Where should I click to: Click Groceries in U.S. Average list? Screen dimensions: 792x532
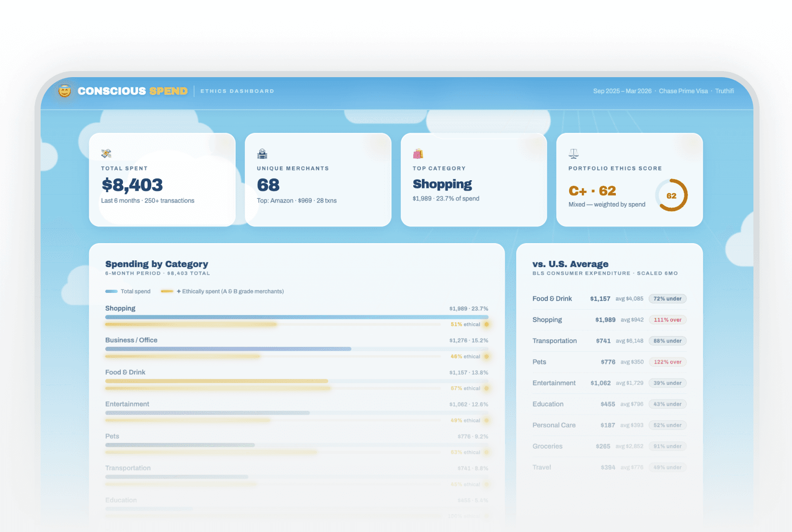547,446
